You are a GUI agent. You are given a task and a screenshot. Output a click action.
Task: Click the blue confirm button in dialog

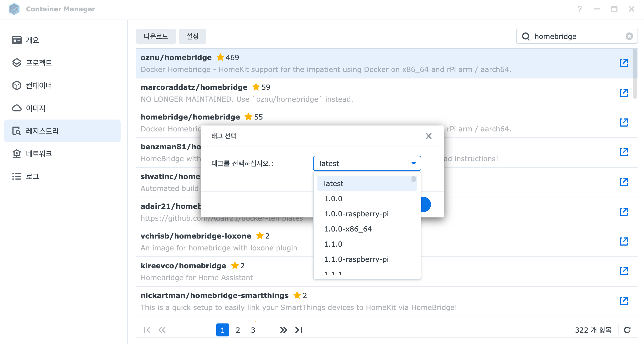[x=426, y=204]
